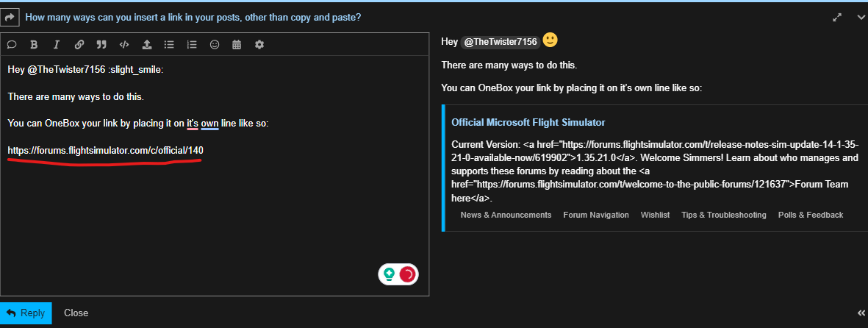
Task: Toggle the composer to fullscreen
Action: click(836, 17)
